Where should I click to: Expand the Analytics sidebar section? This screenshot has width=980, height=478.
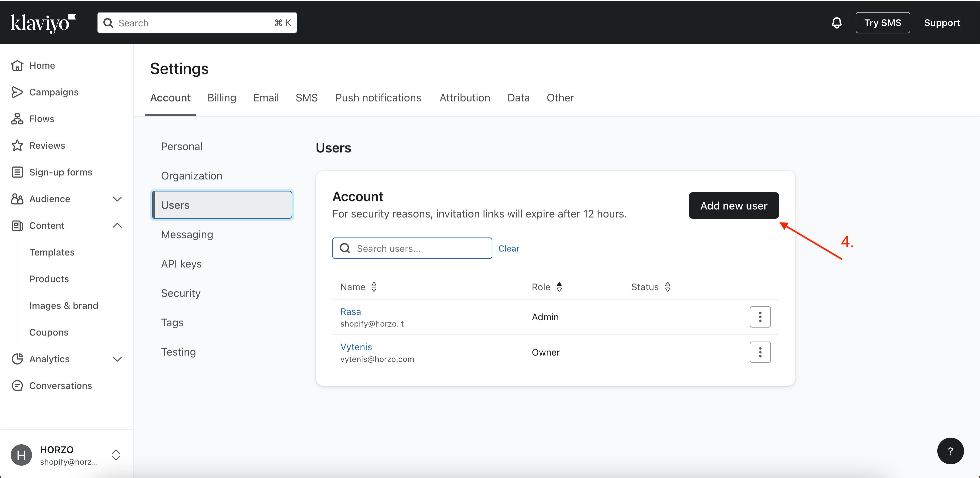point(117,359)
